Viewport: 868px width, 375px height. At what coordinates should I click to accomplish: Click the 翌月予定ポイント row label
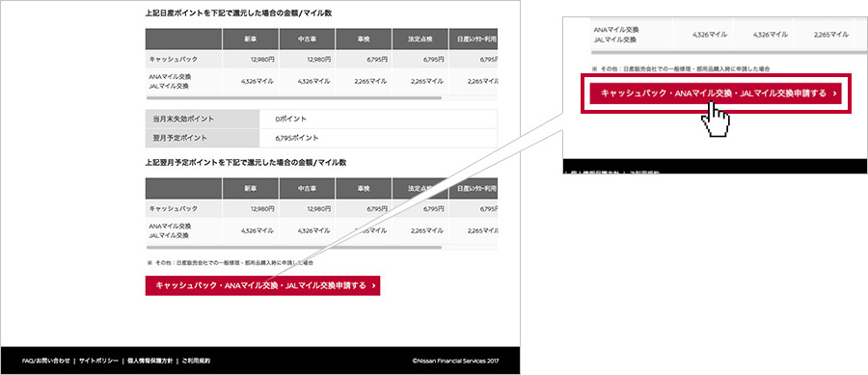180,138
